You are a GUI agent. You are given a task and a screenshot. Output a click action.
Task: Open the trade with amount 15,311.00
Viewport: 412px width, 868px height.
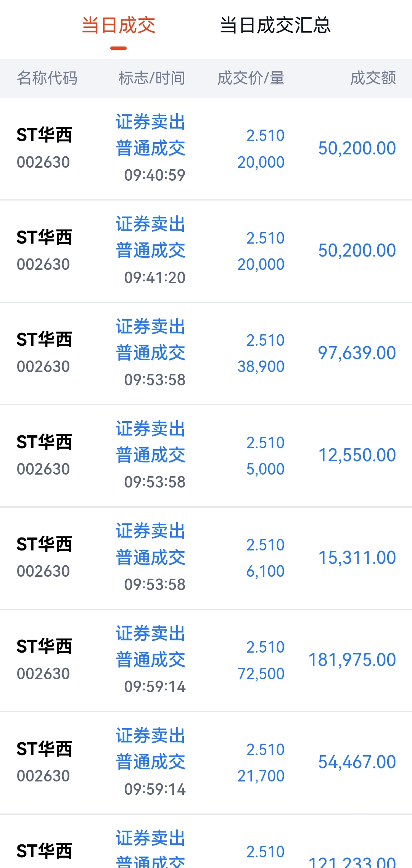click(206, 558)
